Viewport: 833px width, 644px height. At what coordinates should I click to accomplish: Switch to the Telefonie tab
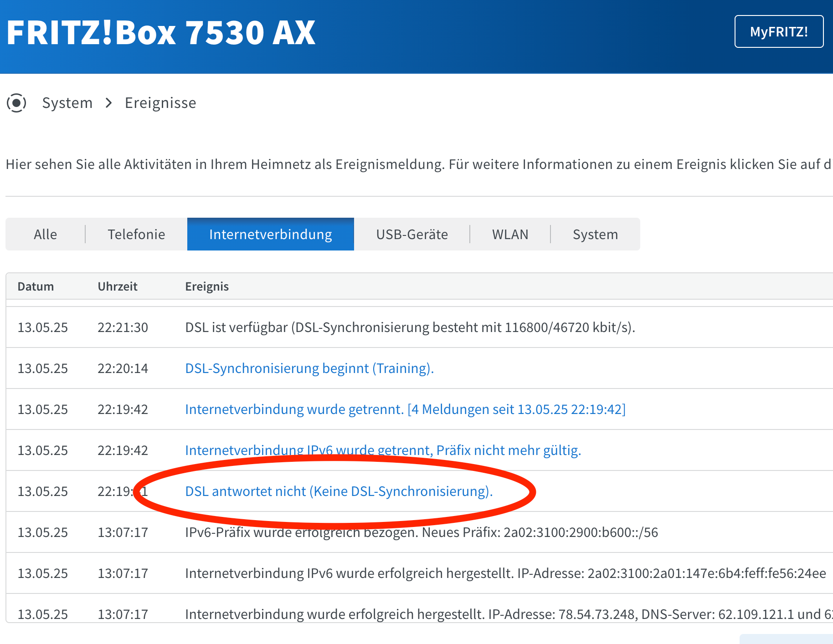[136, 234]
